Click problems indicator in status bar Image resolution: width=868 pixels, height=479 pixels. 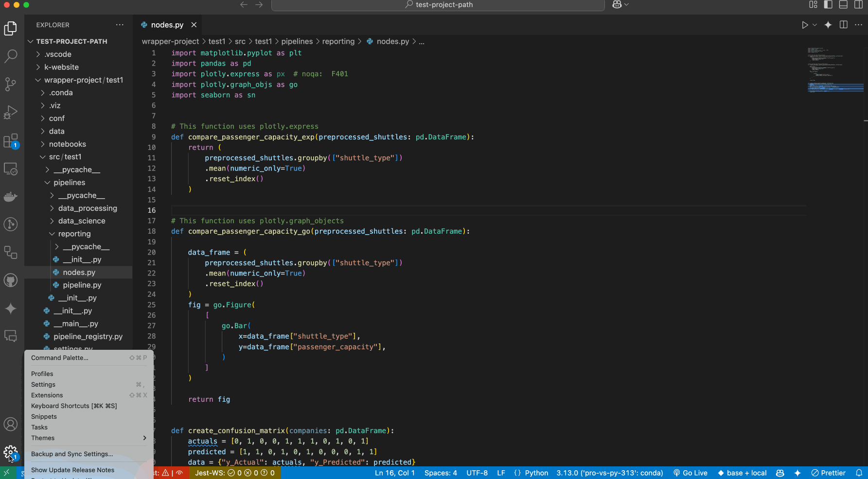pos(168,473)
